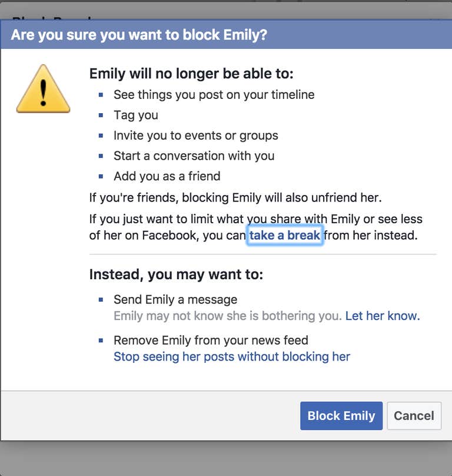This screenshot has width=452, height=476.
Task: Select the "Start a conversation with you" item
Action: point(194,156)
